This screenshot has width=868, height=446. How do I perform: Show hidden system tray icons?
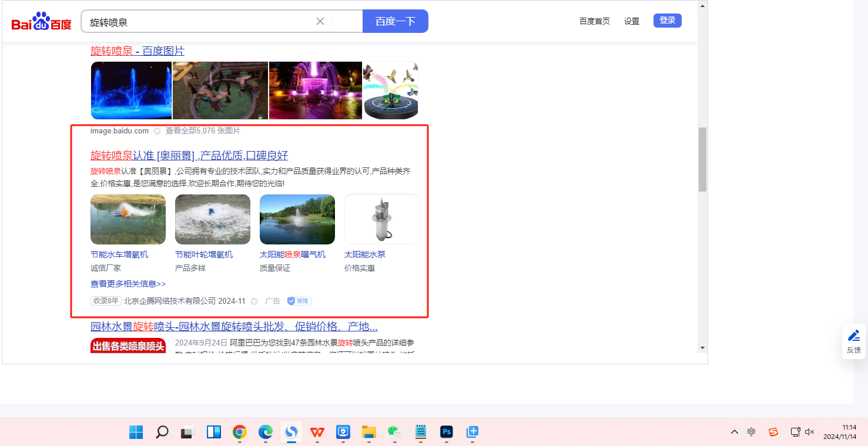[x=735, y=432]
